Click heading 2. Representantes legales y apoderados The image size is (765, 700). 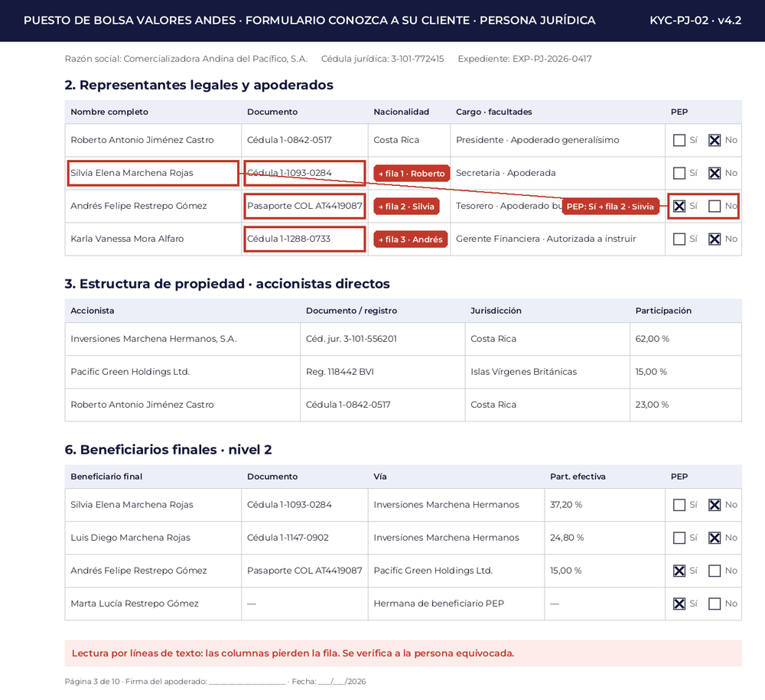[199, 85]
